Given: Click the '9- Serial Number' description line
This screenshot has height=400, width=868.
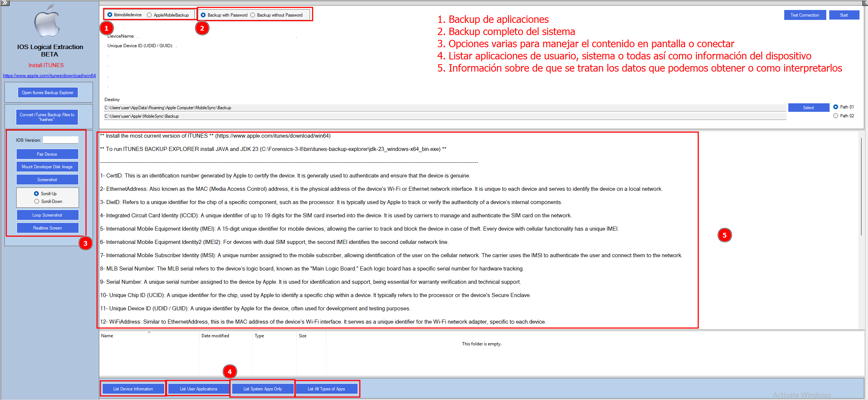Looking at the screenshot, I should (310, 282).
